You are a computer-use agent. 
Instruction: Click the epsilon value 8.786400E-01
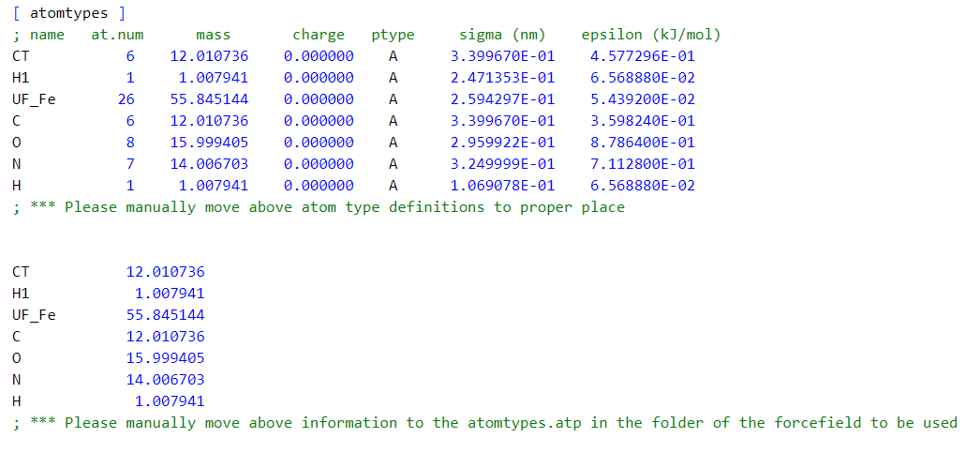pyautogui.click(x=643, y=143)
